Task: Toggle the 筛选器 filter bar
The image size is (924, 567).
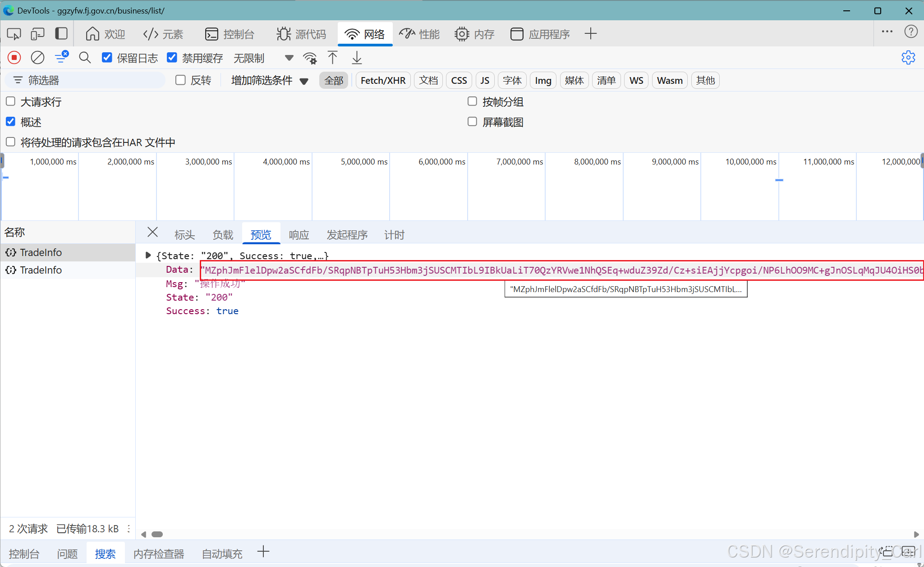Action: (62, 58)
